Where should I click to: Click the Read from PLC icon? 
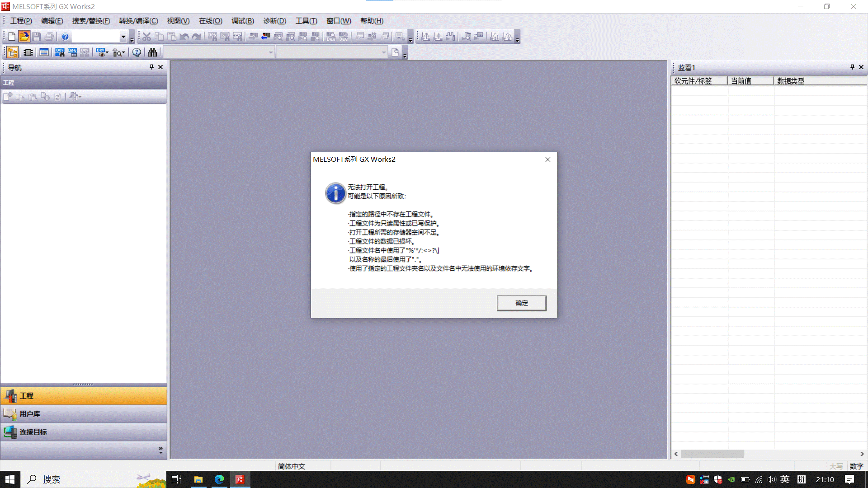pos(265,37)
